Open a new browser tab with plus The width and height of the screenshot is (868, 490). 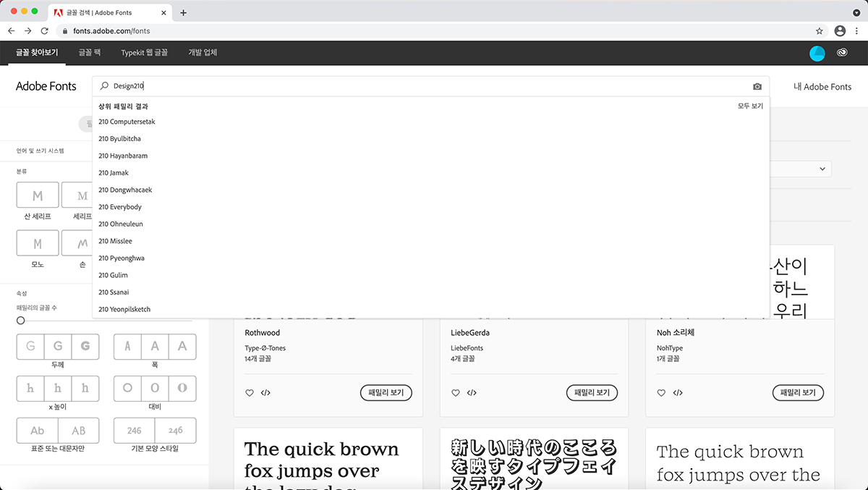(x=183, y=12)
